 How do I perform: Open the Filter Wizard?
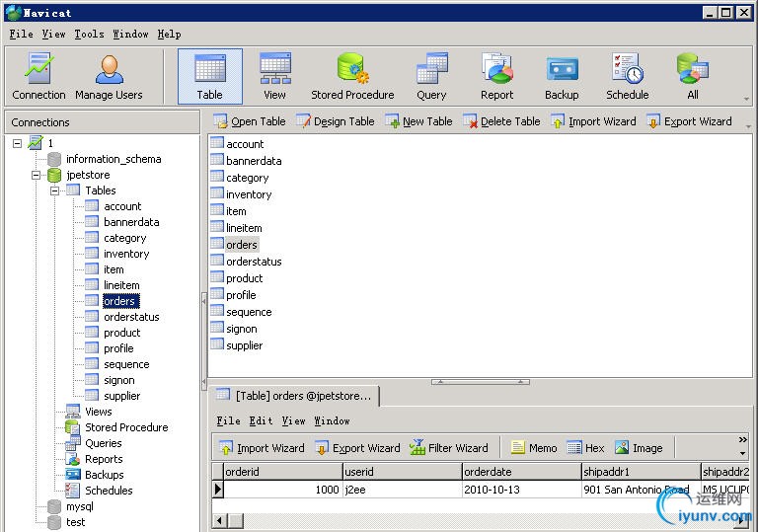point(449,448)
